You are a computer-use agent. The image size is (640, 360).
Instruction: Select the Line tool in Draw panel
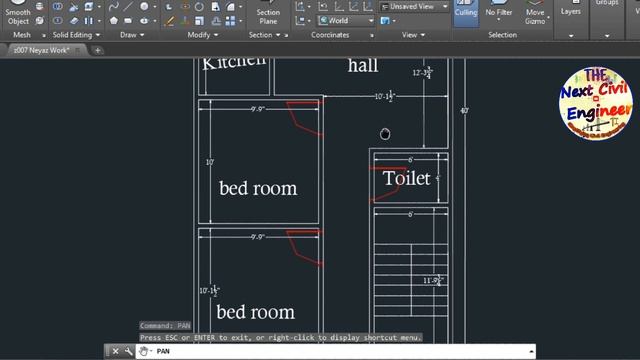point(128,6)
